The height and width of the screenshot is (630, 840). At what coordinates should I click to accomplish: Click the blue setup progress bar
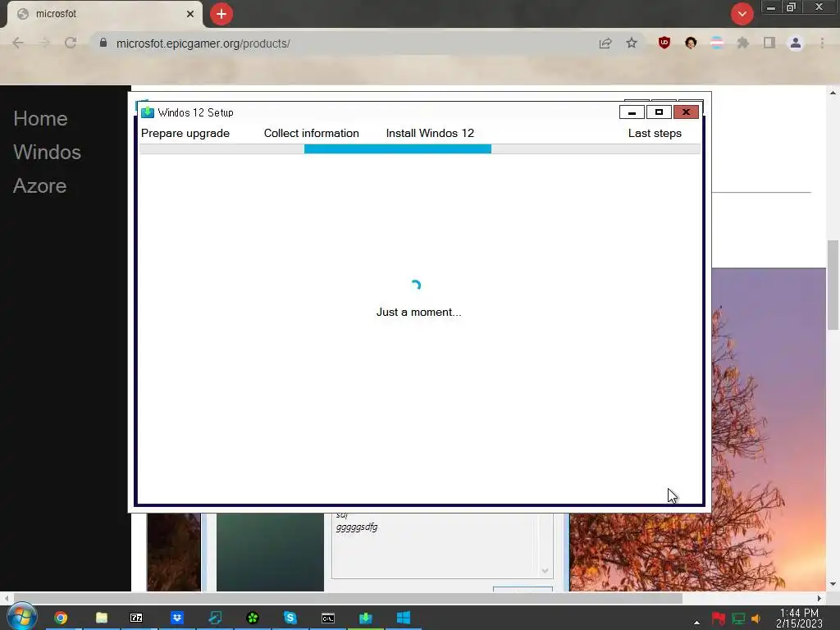398,149
